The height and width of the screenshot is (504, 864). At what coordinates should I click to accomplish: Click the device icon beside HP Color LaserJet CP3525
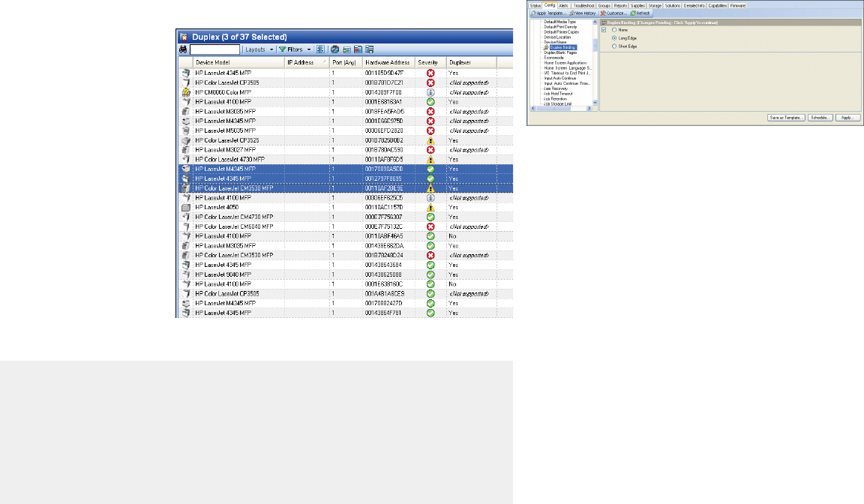pos(186,140)
